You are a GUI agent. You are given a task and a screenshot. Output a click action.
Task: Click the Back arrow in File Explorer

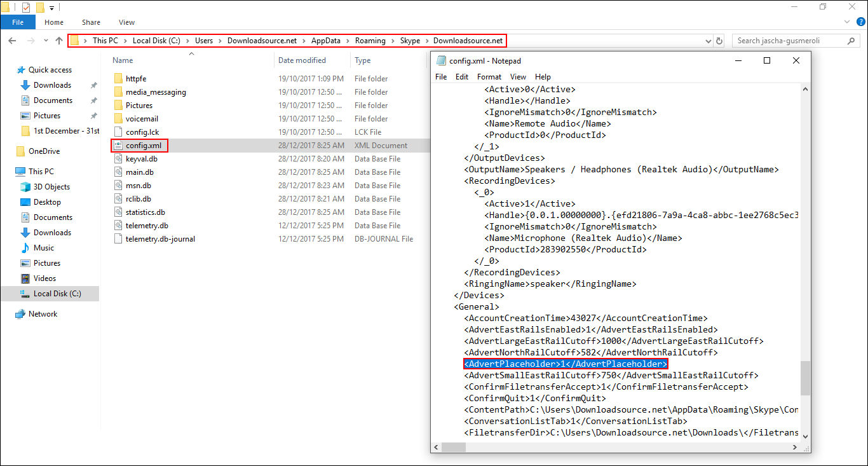point(12,41)
